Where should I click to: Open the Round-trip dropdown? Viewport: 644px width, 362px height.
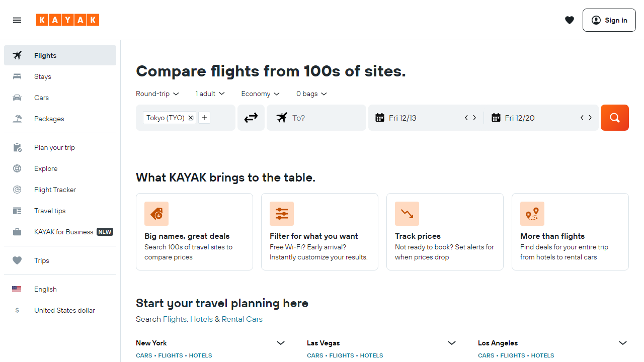click(157, 94)
